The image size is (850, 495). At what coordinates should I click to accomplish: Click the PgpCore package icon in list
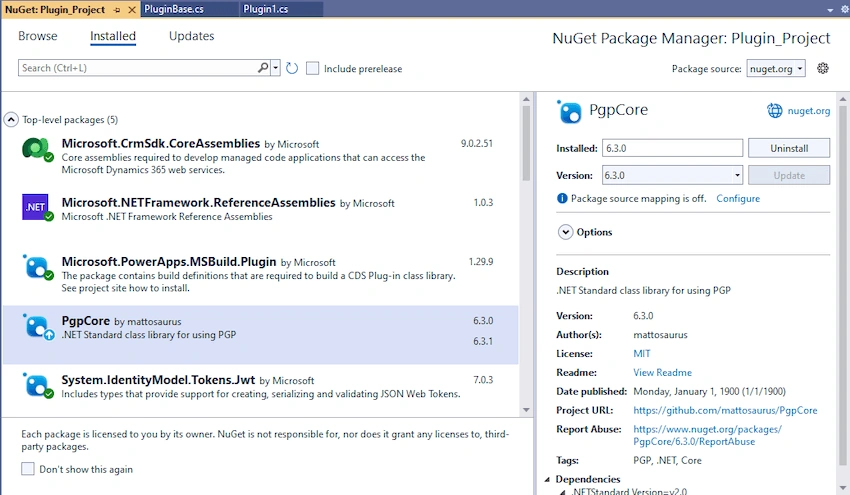pyautogui.click(x=37, y=326)
